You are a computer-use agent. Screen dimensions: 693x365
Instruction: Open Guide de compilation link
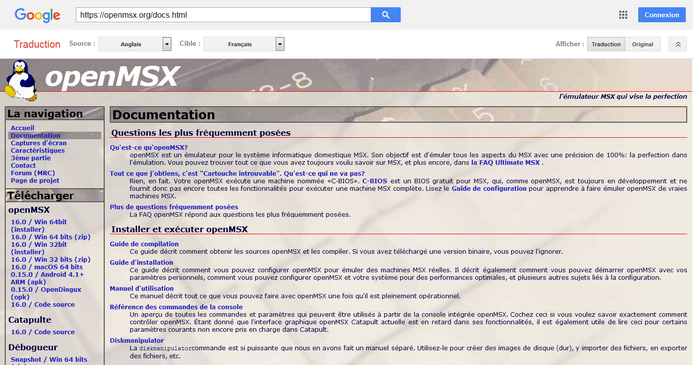[144, 244]
